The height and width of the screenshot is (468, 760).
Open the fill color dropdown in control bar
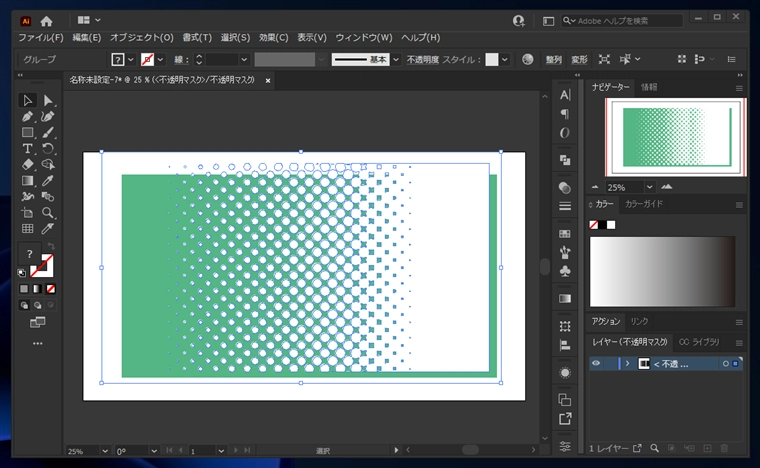pyautogui.click(x=130, y=60)
